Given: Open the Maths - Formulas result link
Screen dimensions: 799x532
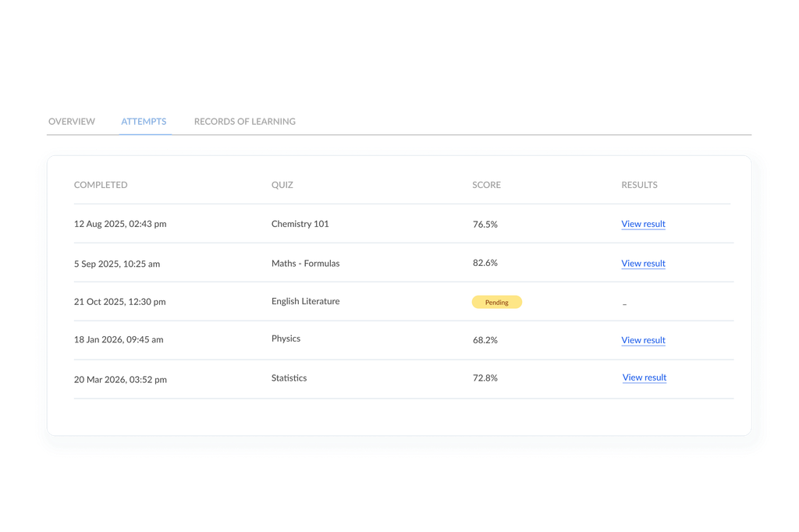Looking at the screenshot, I should coord(643,264).
